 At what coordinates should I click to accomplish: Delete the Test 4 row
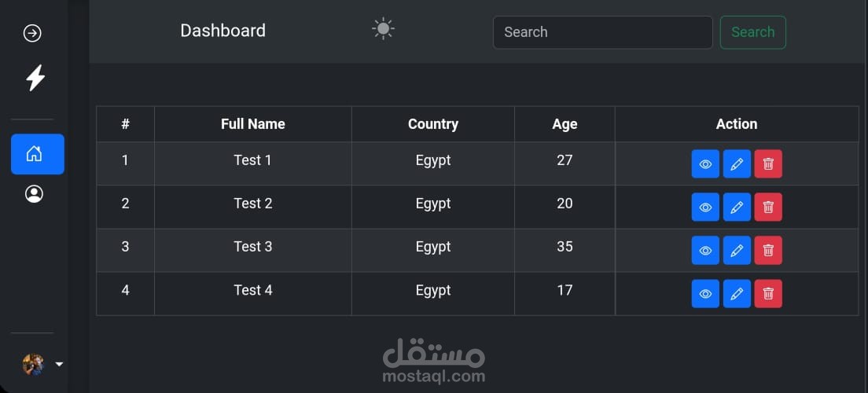(768, 294)
